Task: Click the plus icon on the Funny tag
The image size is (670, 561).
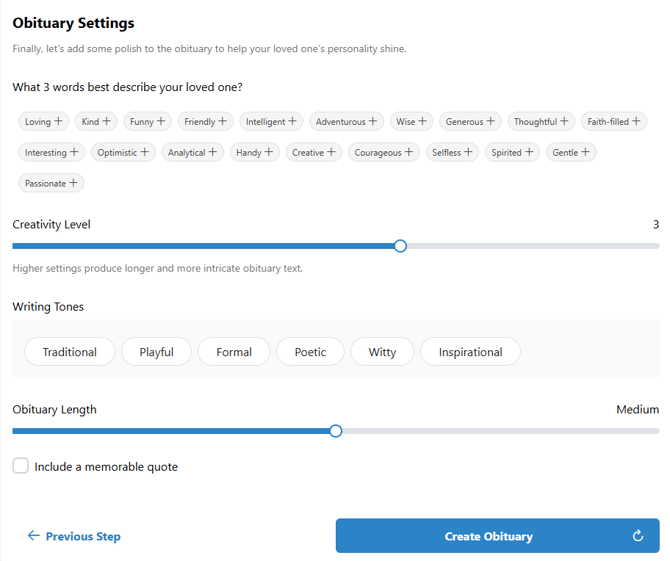Action: (x=161, y=121)
